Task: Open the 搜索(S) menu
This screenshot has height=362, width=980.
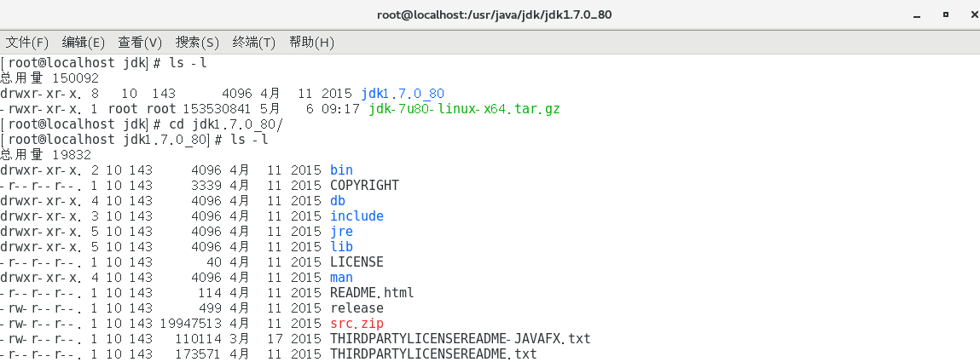Action: pos(198,43)
